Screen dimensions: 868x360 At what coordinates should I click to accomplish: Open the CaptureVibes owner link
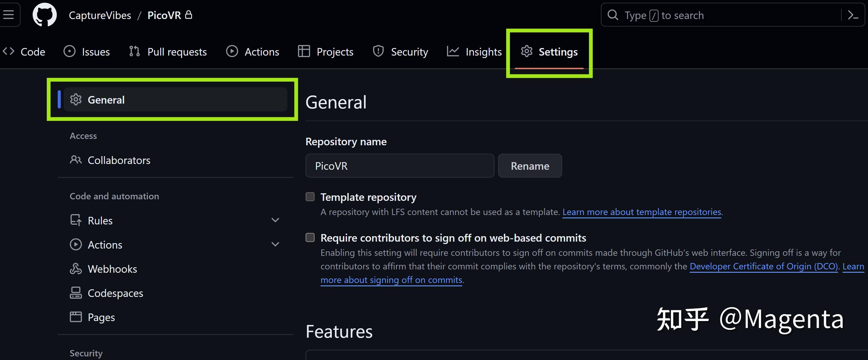point(100,15)
